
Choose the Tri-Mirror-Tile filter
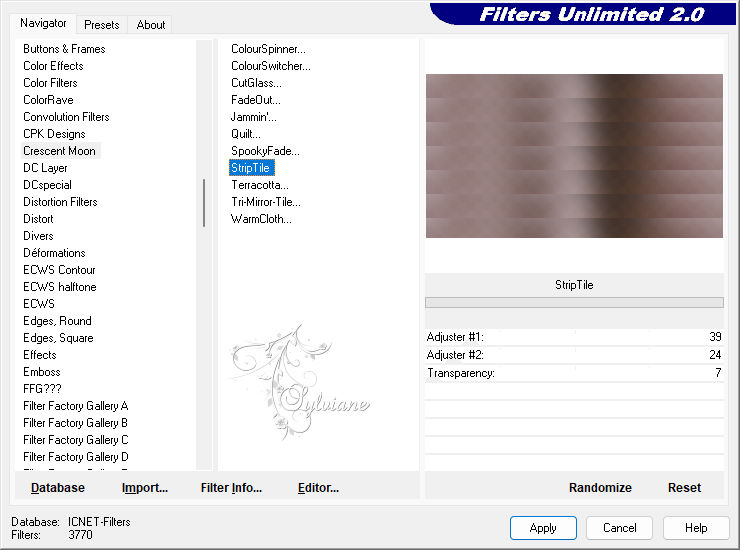click(266, 202)
